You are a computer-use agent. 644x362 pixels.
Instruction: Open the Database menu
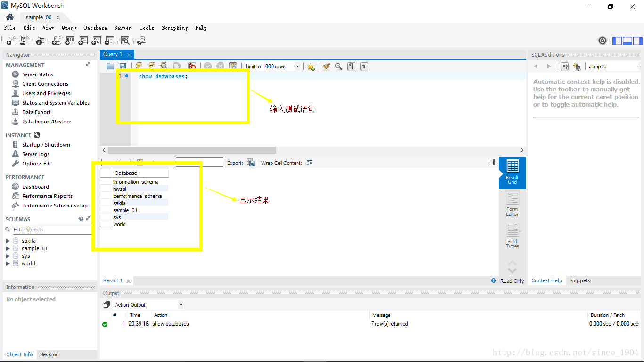pos(95,28)
